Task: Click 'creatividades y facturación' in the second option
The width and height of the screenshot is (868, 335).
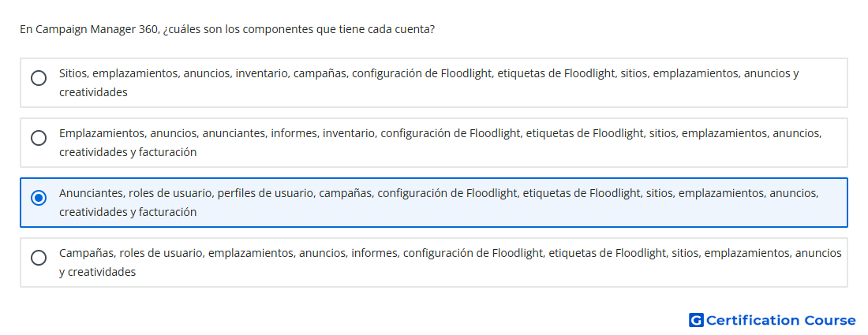Action: 128,152
